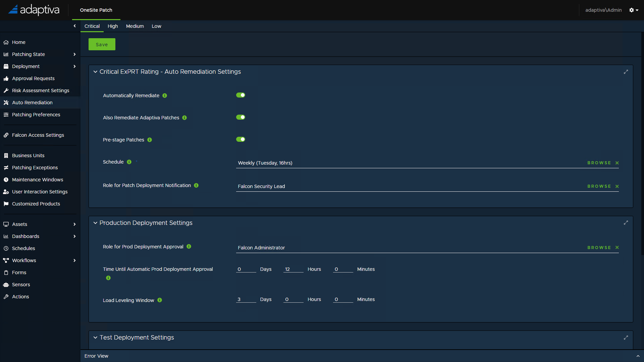Expand the Error View panel
The height and width of the screenshot is (362, 644).
(x=638, y=356)
